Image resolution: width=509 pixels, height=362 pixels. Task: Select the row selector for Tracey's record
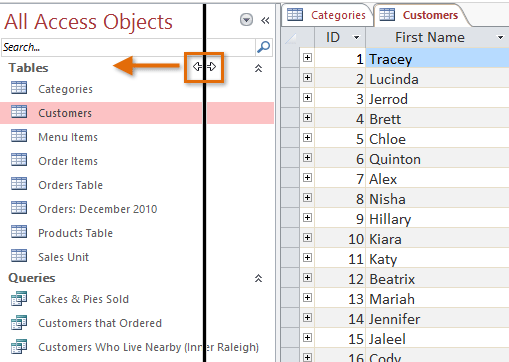pos(291,58)
